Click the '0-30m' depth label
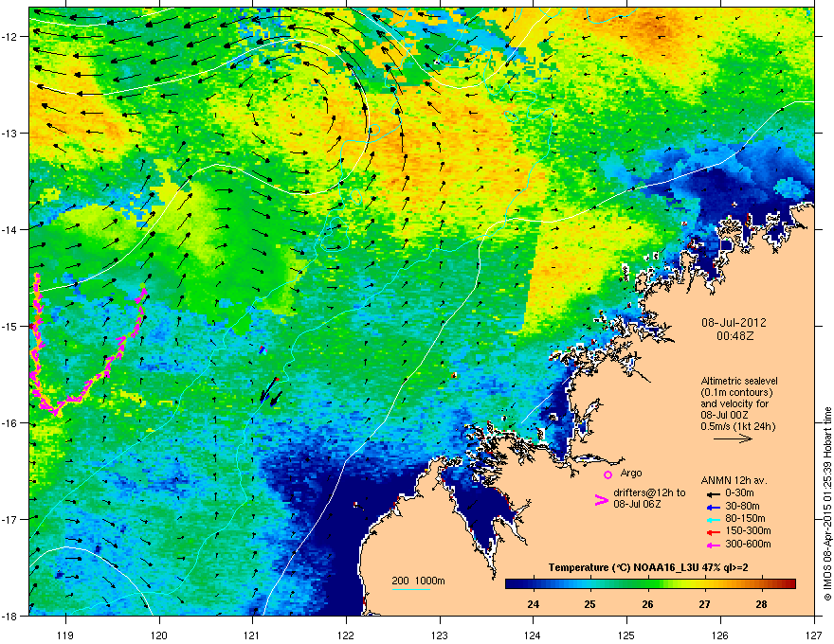This screenshot has width=834, height=644. [x=739, y=494]
